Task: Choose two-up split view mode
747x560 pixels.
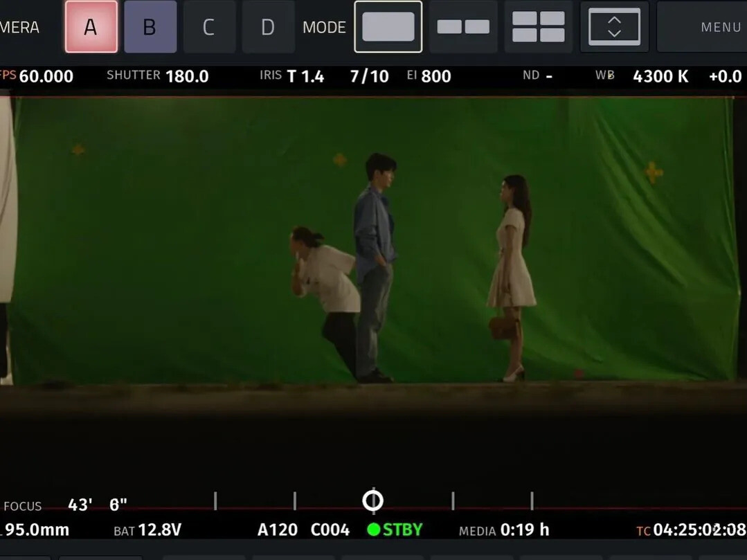Action: coord(463,27)
